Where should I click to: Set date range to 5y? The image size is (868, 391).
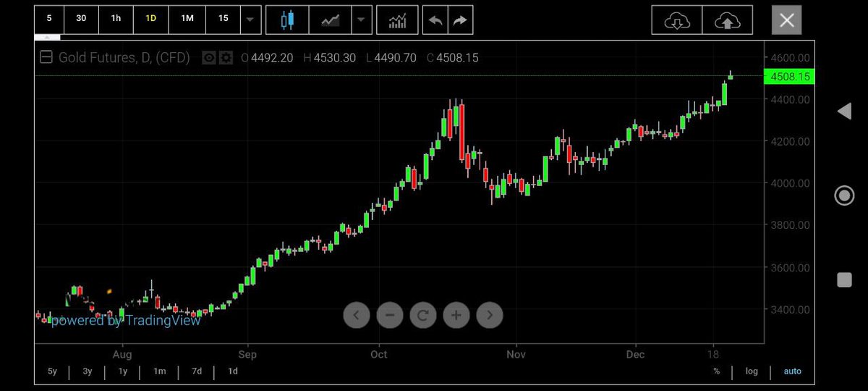(52, 371)
